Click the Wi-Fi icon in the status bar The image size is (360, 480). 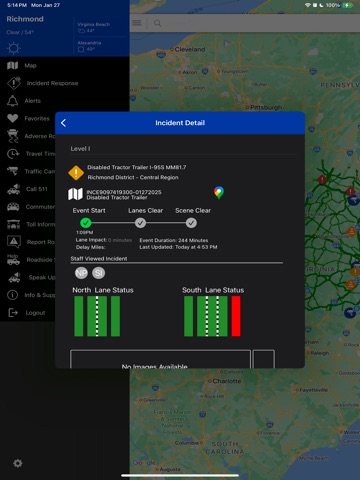(308, 5)
